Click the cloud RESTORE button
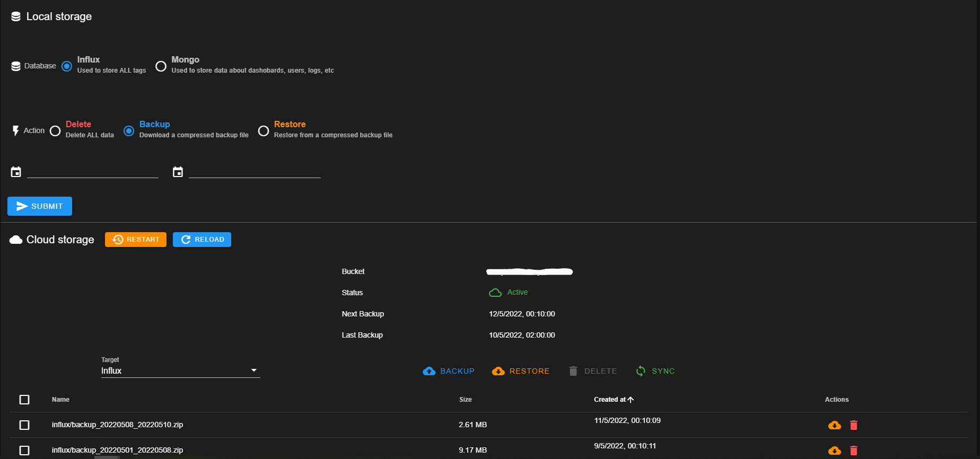Screen dimensions: 980x459 click(521, 371)
